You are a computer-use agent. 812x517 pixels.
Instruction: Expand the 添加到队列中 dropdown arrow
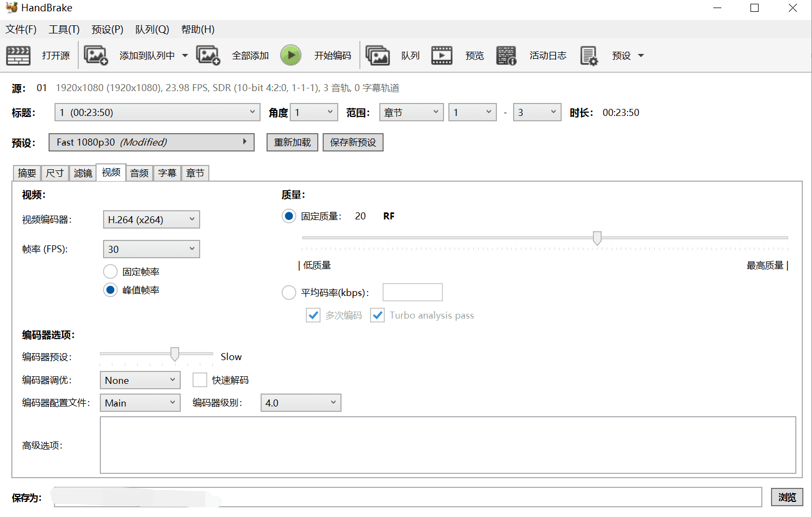[x=185, y=56]
